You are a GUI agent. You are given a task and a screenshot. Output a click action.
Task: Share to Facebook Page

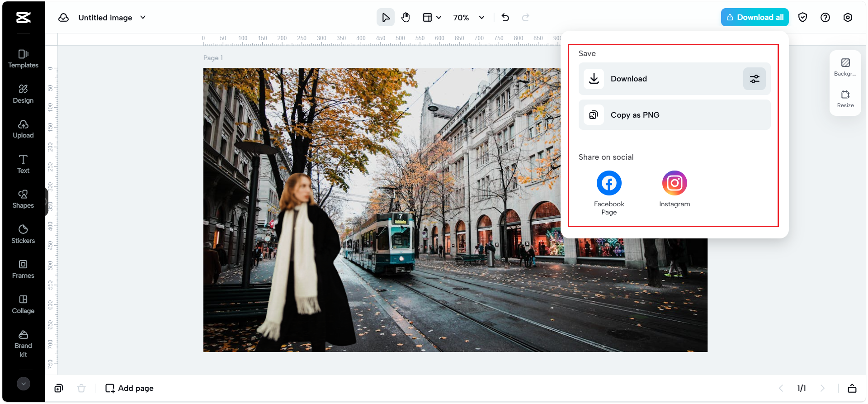point(609,193)
